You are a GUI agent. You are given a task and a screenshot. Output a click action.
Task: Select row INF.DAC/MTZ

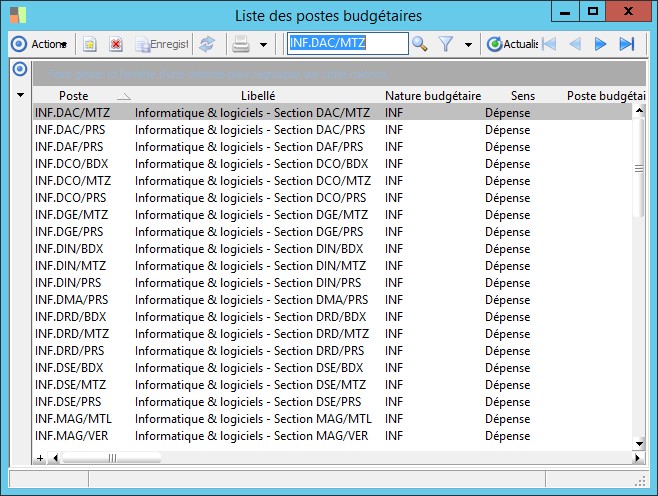click(x=332, y=112)
